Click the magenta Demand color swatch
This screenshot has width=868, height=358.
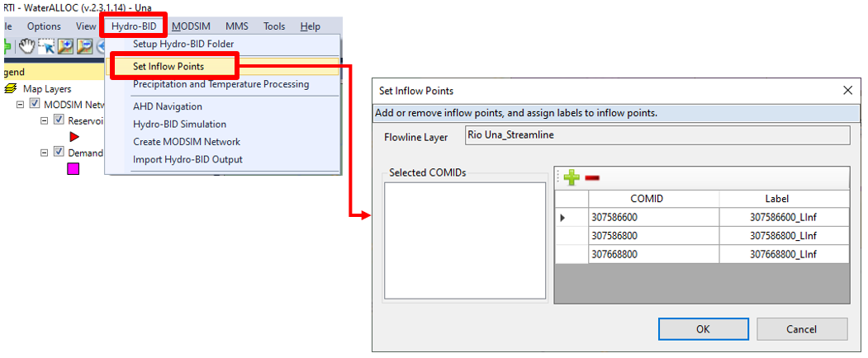coord(74,168)
